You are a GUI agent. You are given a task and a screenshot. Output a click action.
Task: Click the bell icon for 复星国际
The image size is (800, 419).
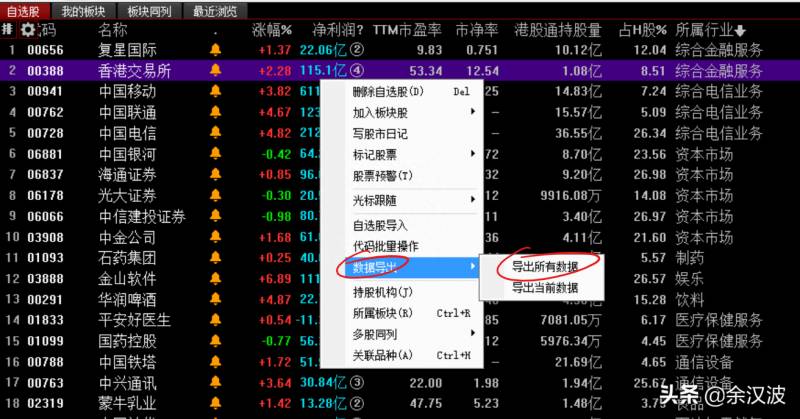coord(215,50)
